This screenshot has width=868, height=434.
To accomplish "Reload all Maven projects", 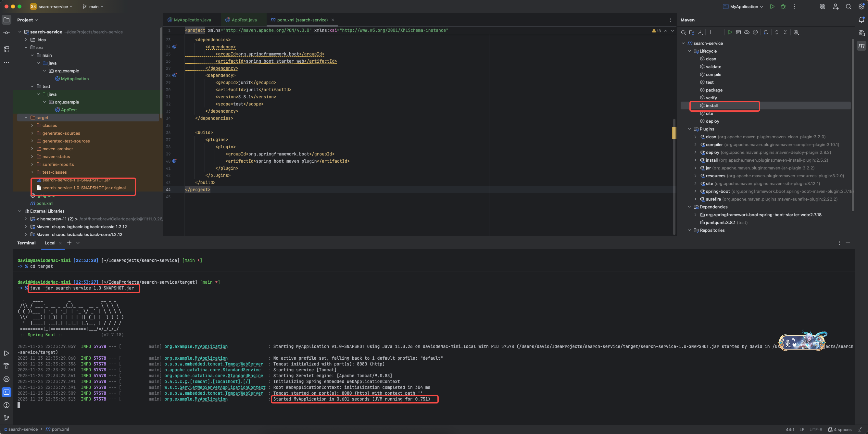I will click(683, 32).
